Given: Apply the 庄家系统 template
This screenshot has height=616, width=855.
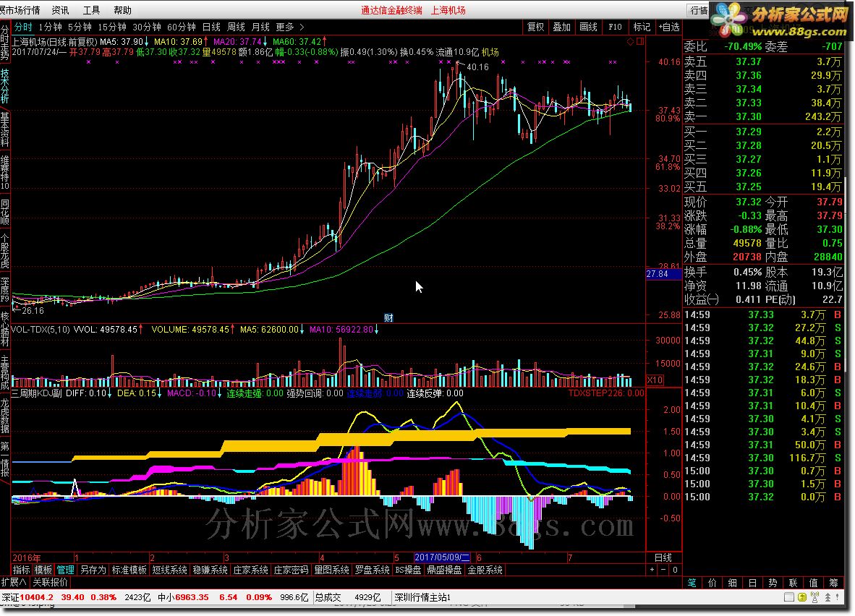Looking at the screenshot, I should pyautogui.click(x=250, y=570).
